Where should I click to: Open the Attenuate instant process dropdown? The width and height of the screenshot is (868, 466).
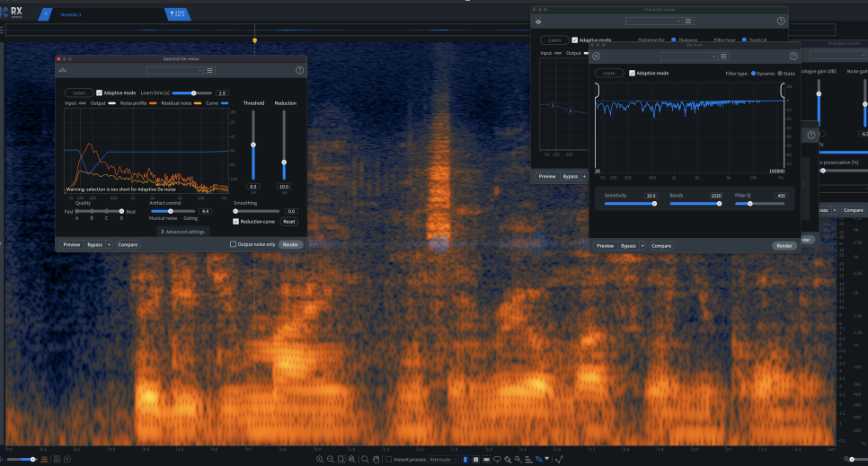coord(443,460)
